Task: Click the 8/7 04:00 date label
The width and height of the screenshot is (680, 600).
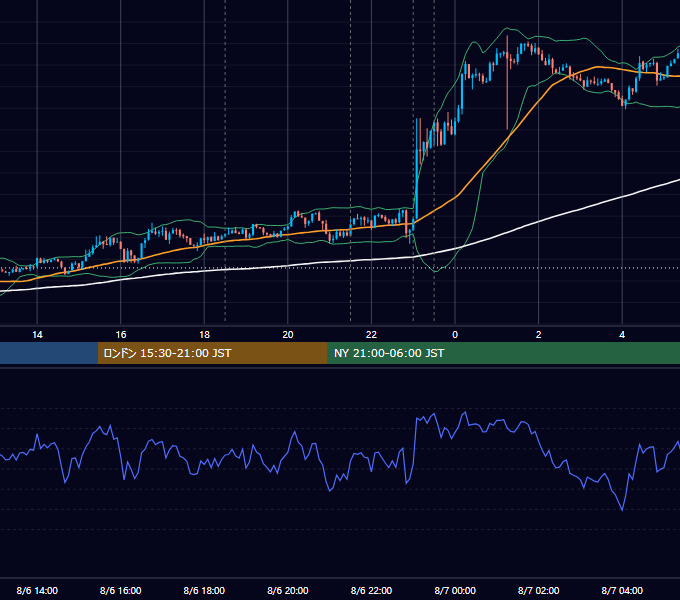Action: click(x=622, y=590)
